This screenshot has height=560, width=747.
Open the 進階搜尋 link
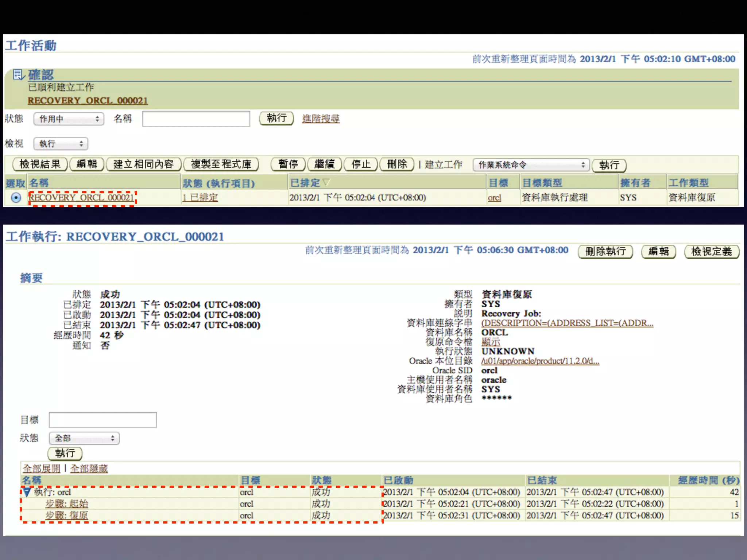[x=321, y=118]
